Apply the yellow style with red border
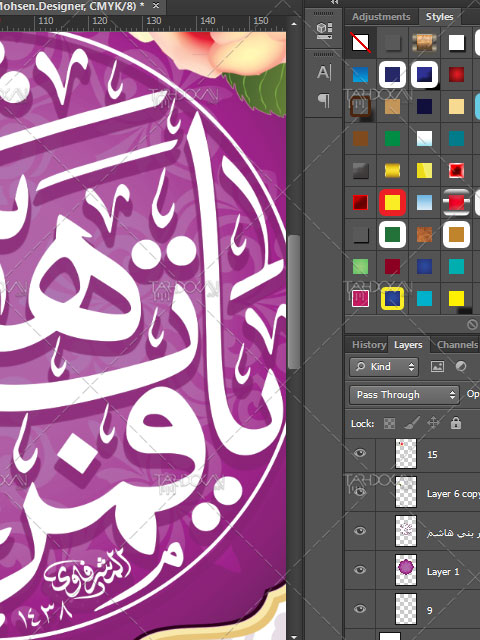 [392, 202]
